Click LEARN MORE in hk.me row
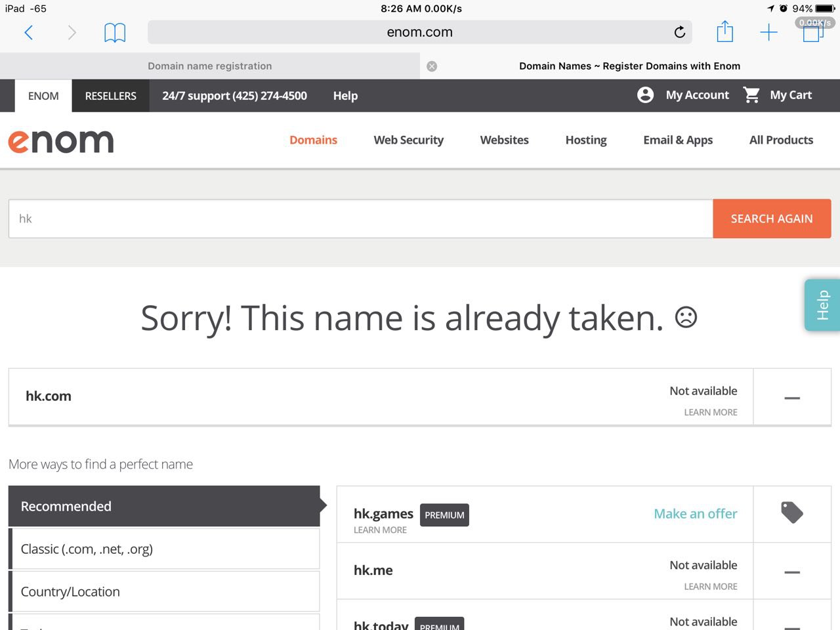 click(x=711, y=587)
